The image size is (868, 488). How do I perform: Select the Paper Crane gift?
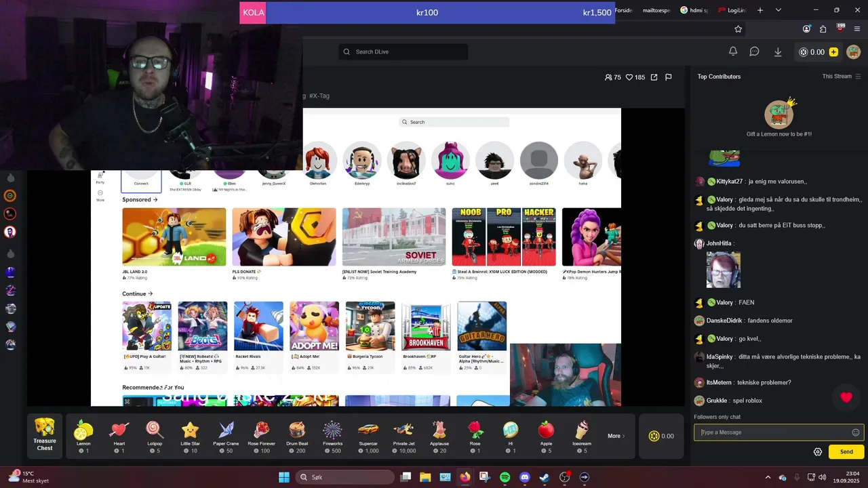pyautogui.click(x=226, y=436)
